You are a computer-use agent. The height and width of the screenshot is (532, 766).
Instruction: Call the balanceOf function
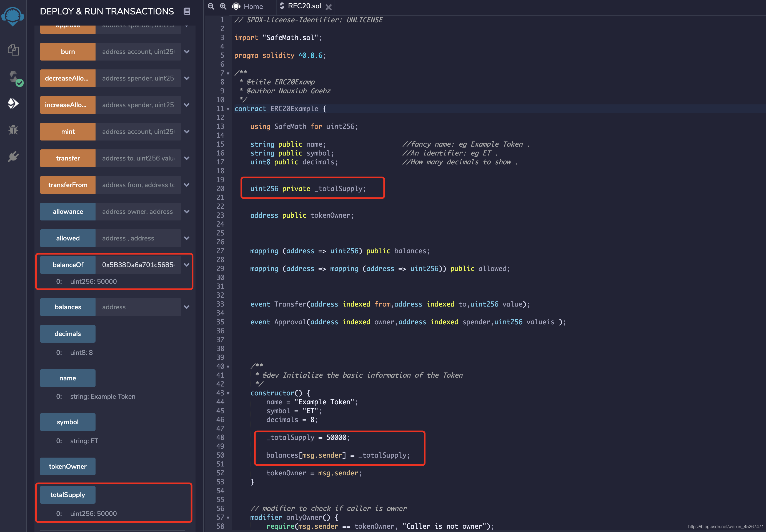68,265
